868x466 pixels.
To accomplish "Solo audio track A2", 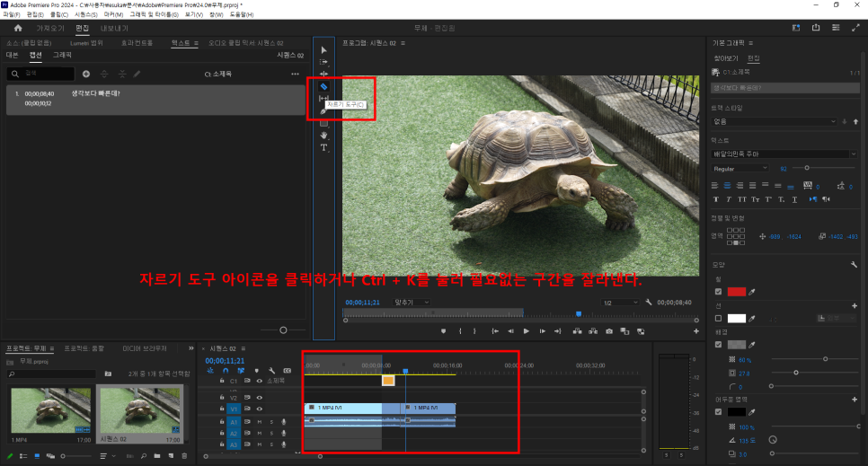I will point(271,434).
